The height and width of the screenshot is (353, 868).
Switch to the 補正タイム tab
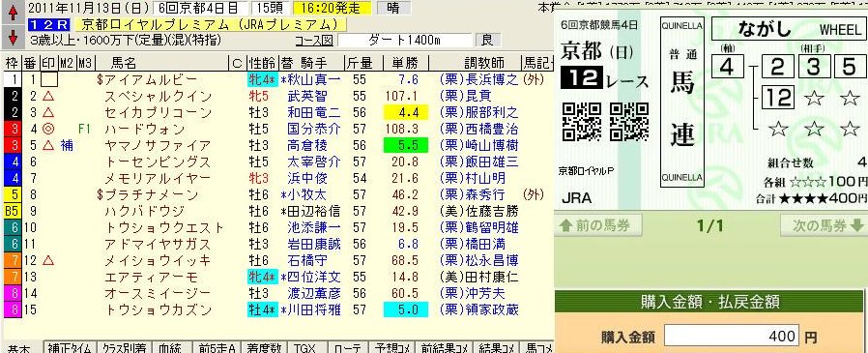tap(69, 347)
